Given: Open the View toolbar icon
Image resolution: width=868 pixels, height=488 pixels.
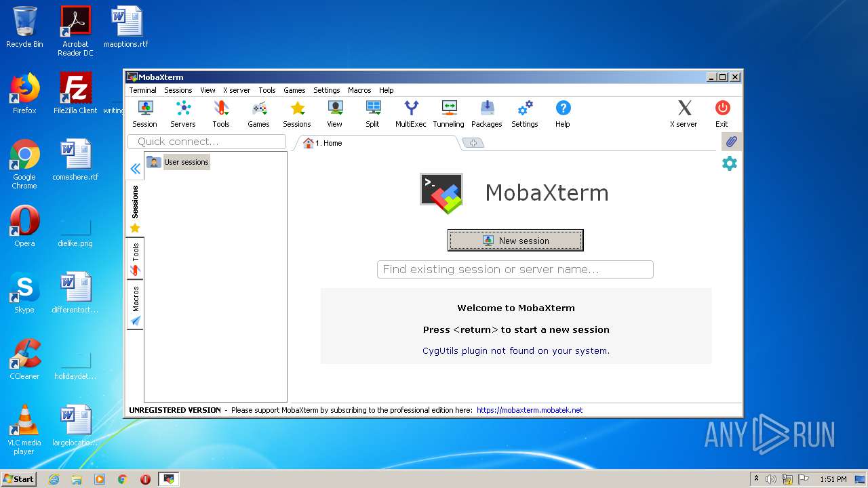Looking at the screenshot, I should pyautogui.click(x=335, y=114).
